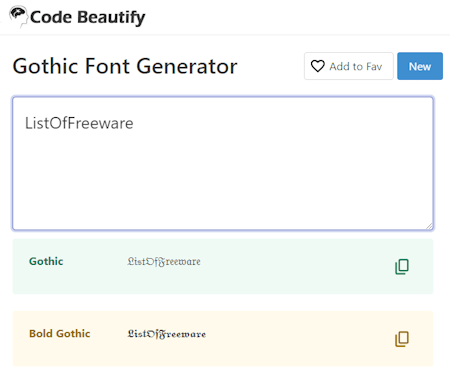This screenshot has height=377, width=450.
Task: Click the word Generator in the page title
Action: click(187, 66)
